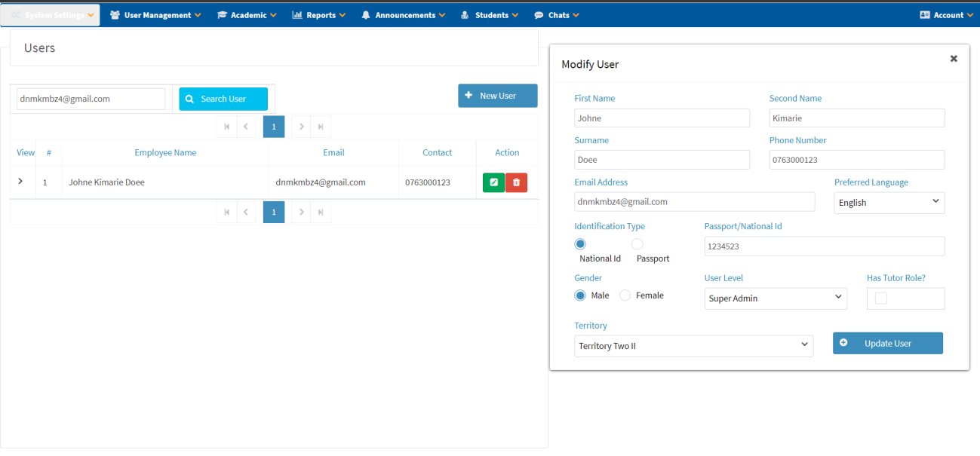980x456 pixels.
Task: Go to last page in bottom pagination
Action: pyautogui.click(x=321, y=213)
